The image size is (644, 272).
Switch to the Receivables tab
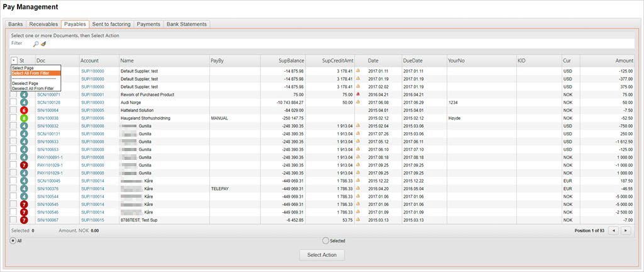pos(43,24)
